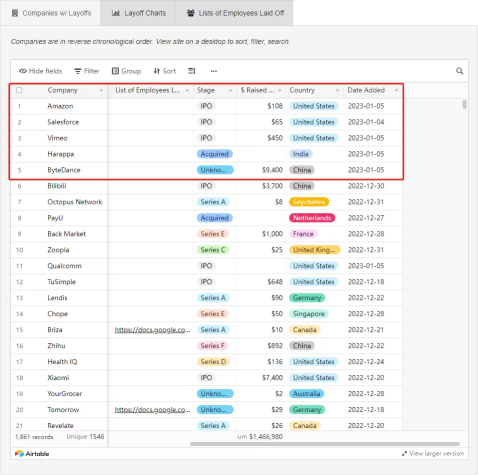Click the Series F tag for Zhihu

pyautogui.click(x=212, y=346)
